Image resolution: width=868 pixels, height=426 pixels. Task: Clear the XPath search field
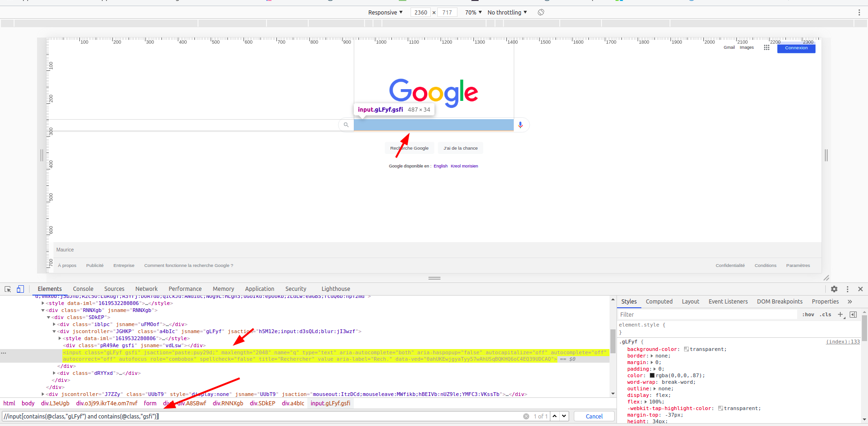[x=526, y=416]
